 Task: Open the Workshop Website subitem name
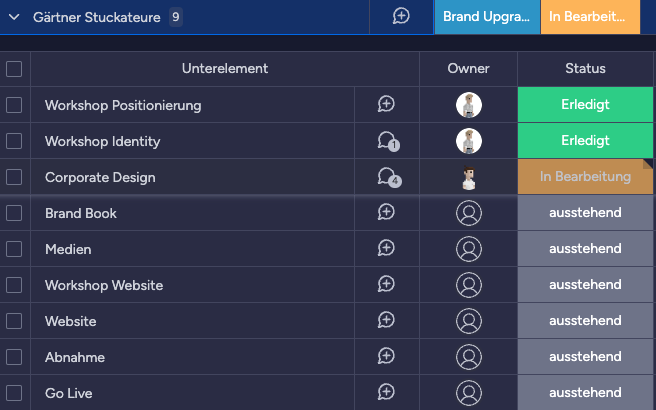click(104, 285)
